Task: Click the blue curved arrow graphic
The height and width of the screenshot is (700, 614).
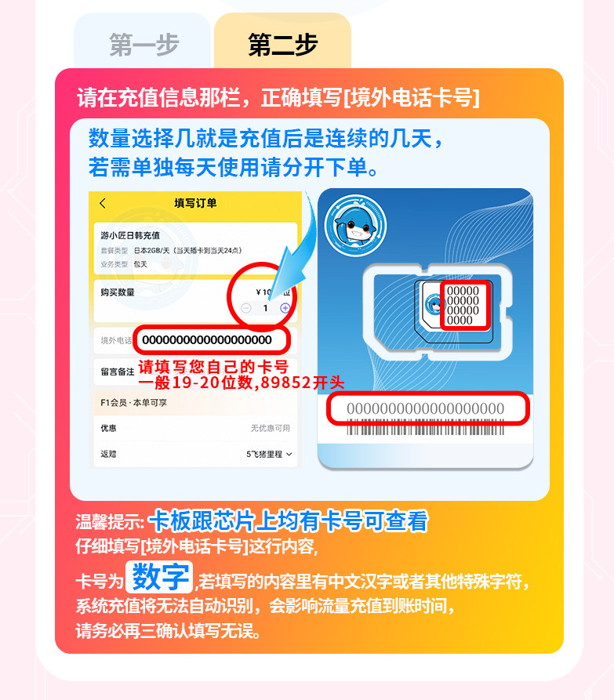Action: 294,255
